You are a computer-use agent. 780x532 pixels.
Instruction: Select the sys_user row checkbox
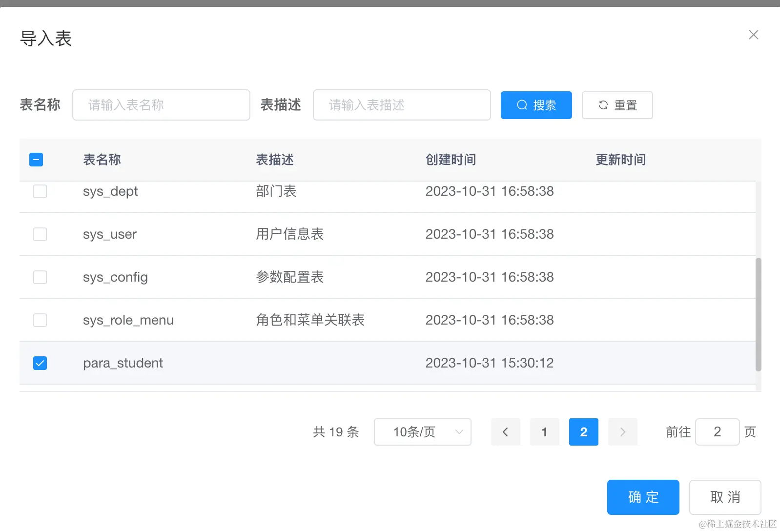coord(40,234)
